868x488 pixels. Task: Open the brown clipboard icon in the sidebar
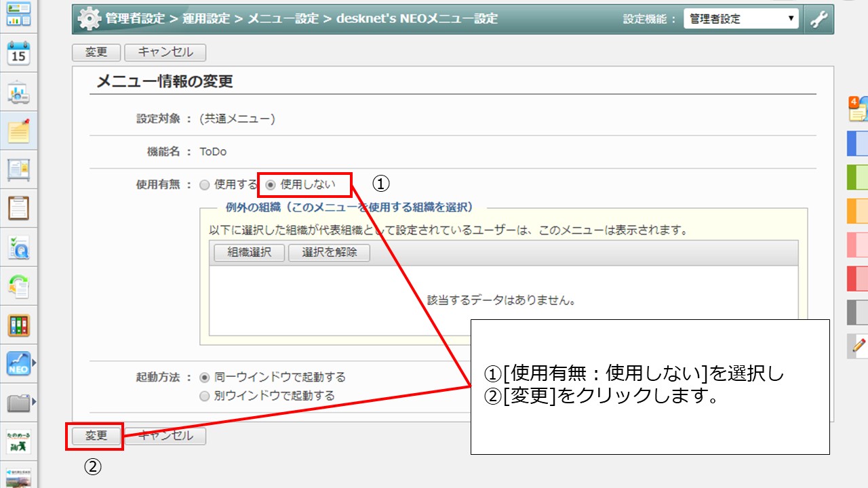click(x=18, y=209)
